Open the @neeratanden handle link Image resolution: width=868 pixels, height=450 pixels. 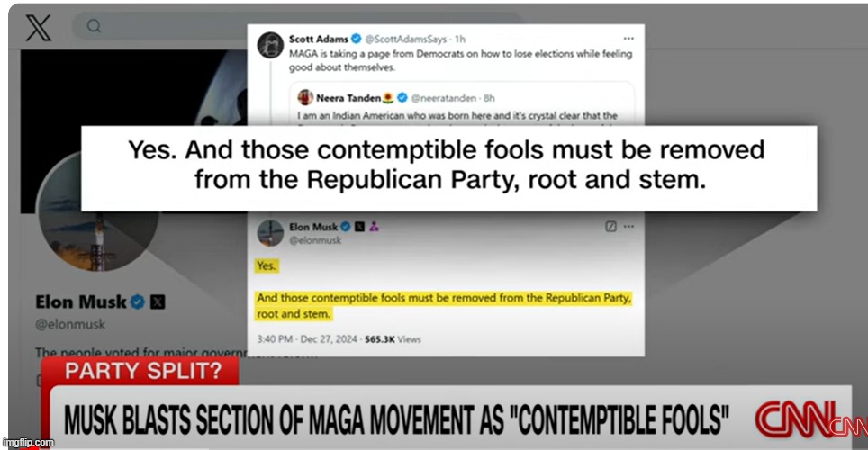(x=443, y=98)
